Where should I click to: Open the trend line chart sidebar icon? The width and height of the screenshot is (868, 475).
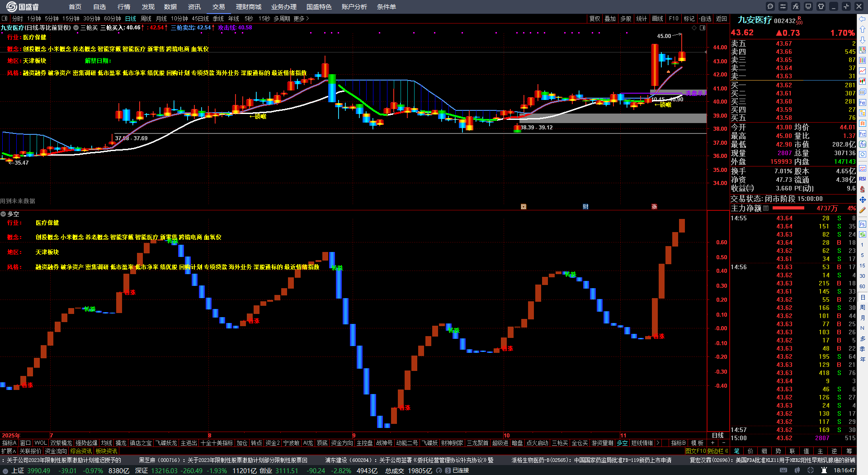click(863, 71)
